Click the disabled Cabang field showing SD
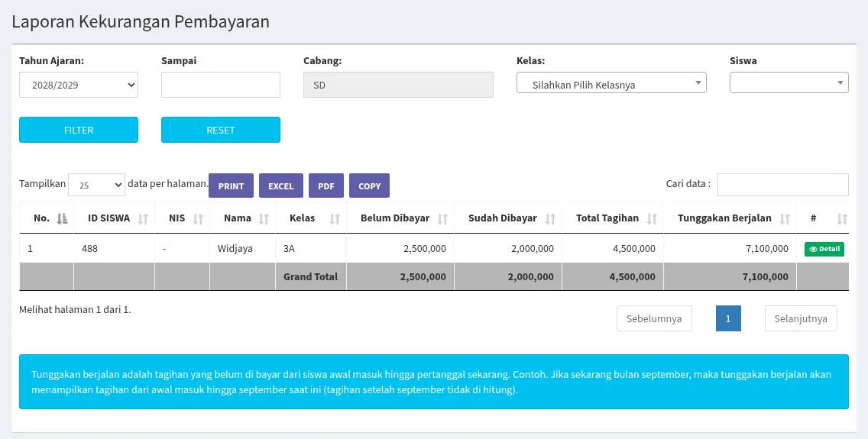 398,85
